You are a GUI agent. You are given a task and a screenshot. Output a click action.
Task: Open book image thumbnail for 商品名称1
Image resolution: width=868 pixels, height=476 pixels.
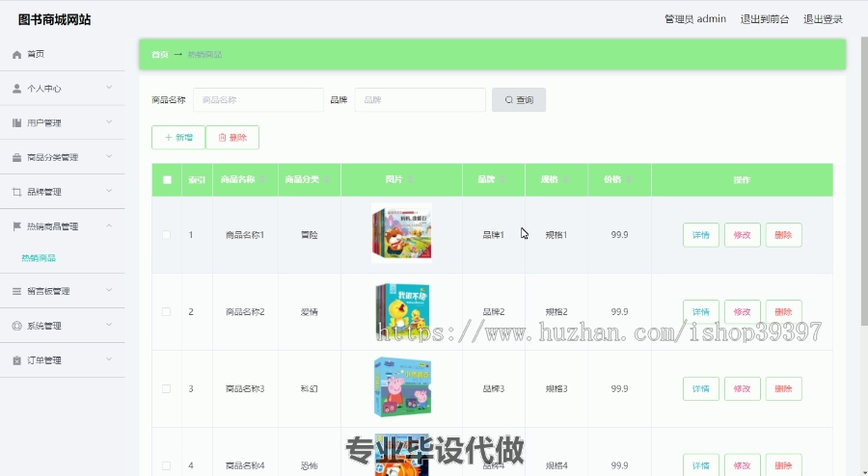[x=402, y=233]
